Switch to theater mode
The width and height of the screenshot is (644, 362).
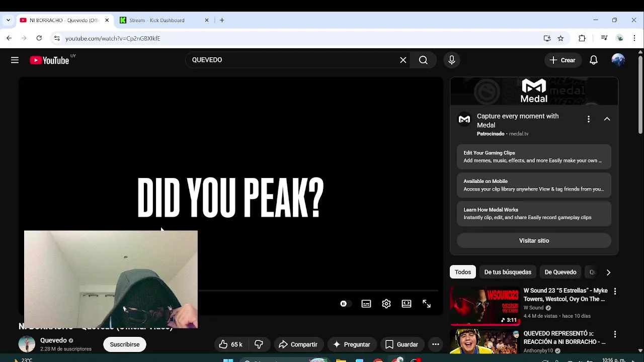[407, 304]
